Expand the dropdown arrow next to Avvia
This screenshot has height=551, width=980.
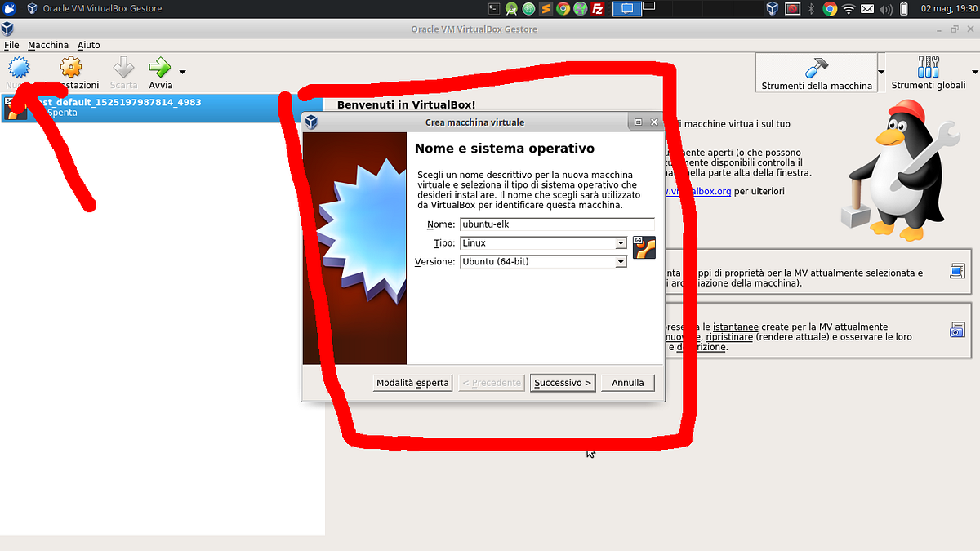[181, 72]
